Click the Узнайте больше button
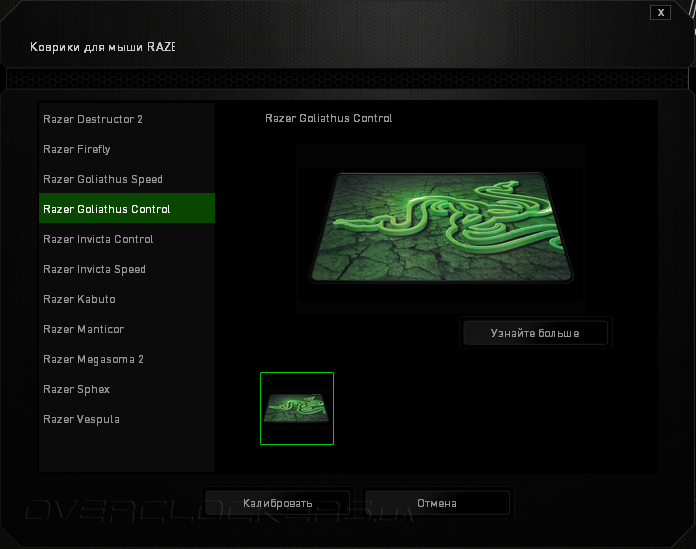Screen dimensions: 696x549 [x=535, y=333]
